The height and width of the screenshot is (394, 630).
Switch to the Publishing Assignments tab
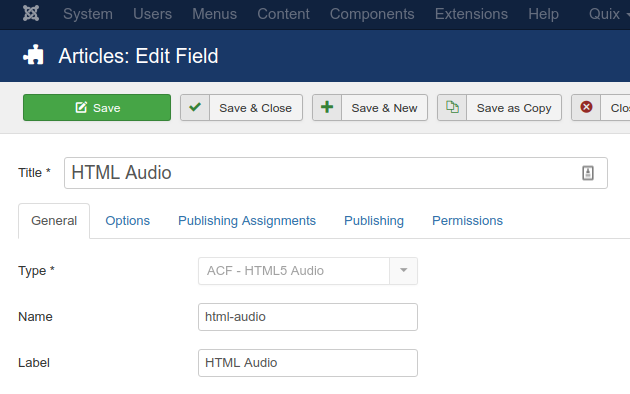(x=247, y=221)
